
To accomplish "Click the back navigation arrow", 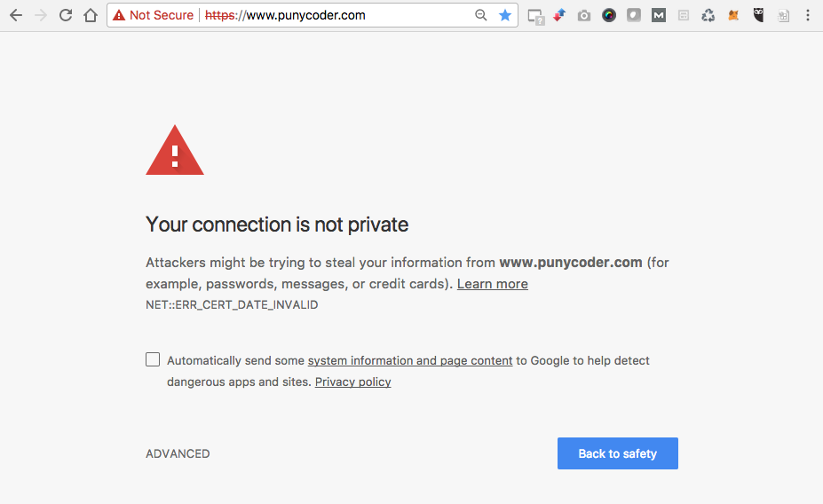I will (x=16, y=15).
